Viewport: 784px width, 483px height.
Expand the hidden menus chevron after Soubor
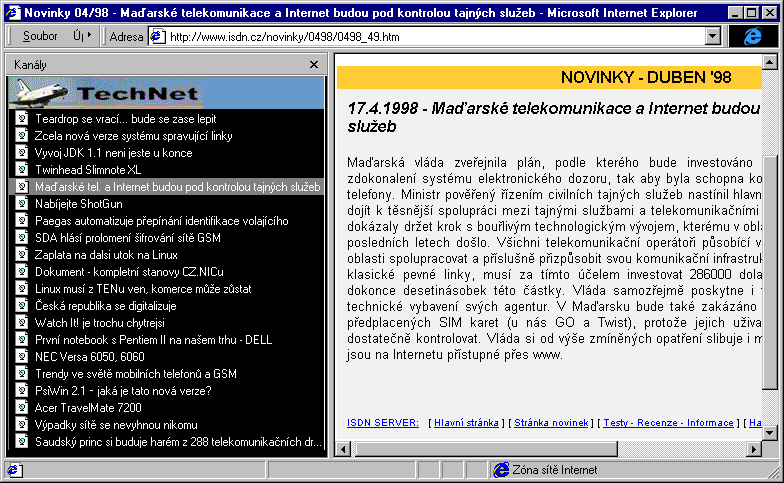coord(88,36)
